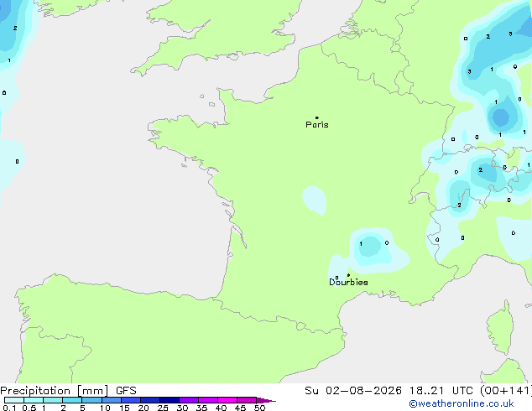Open the weatheronline.co.uk copyright link
This screenshot has height=411, width=532.
click(462, 403)
